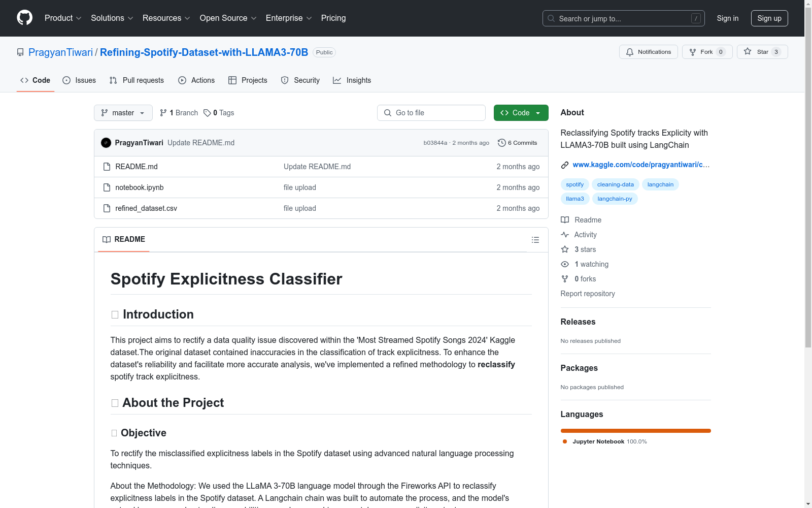Click the Actions tab play icon

pos(182,80)
